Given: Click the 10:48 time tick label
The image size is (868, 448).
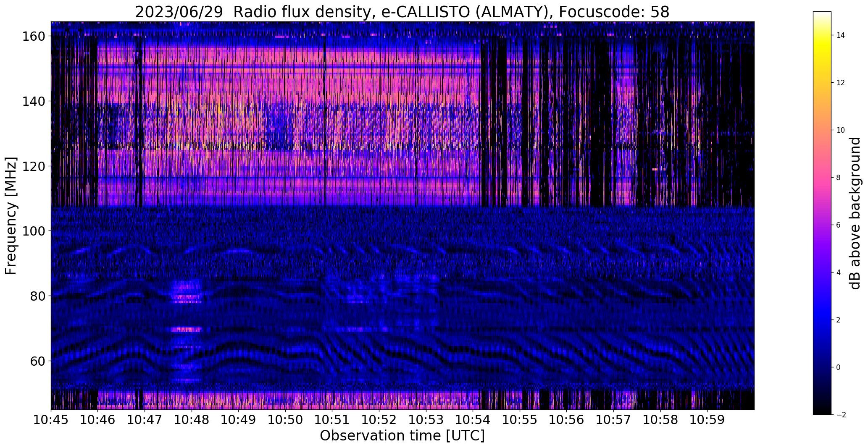Looking at the screenshot, I should (192, 420).
